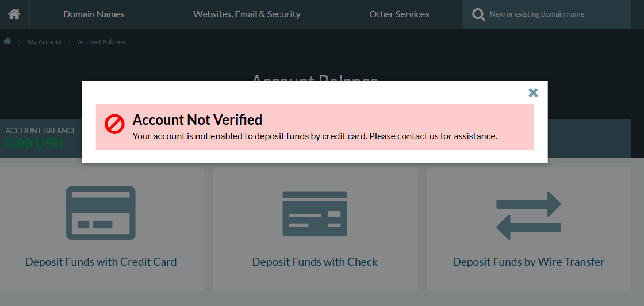Click the red prohibited warning icon
644x306 pixels.
(114, 124)
